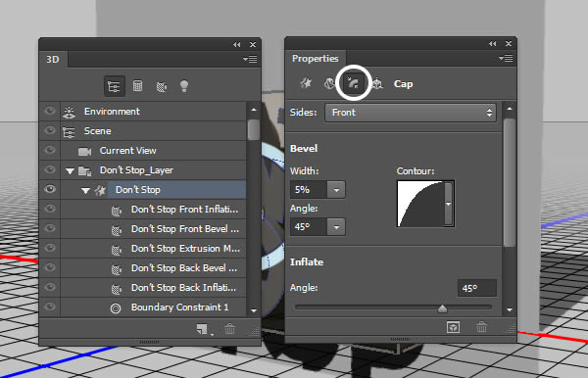588x378 pixels.
Task: Select the Scene row
Action: click(x=154, y=131)
